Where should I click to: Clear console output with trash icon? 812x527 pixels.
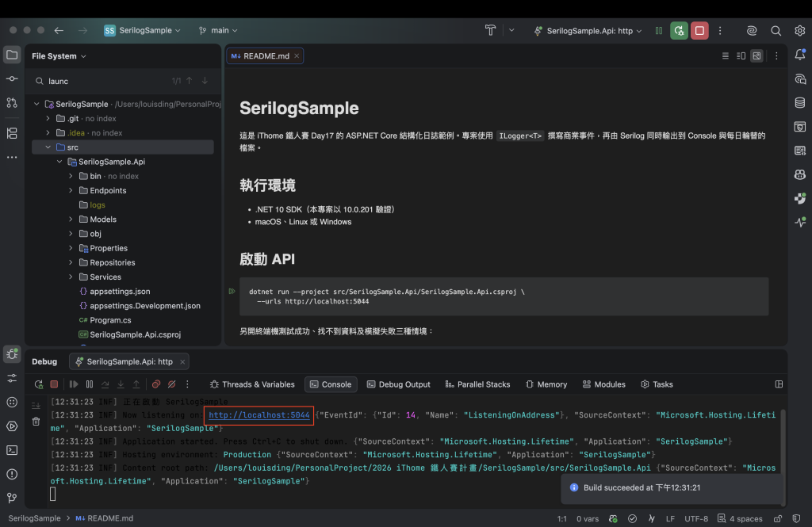point(36,422)
